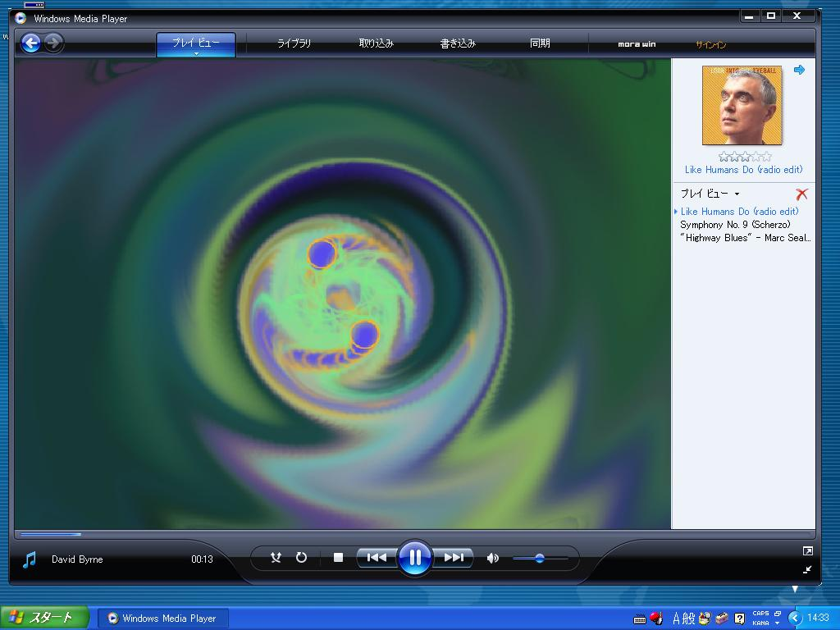The width and height of the screenshot is (840, 630).
Task: Toggle CAPS lock indicator in language bar
Action: tap(760, 614)
